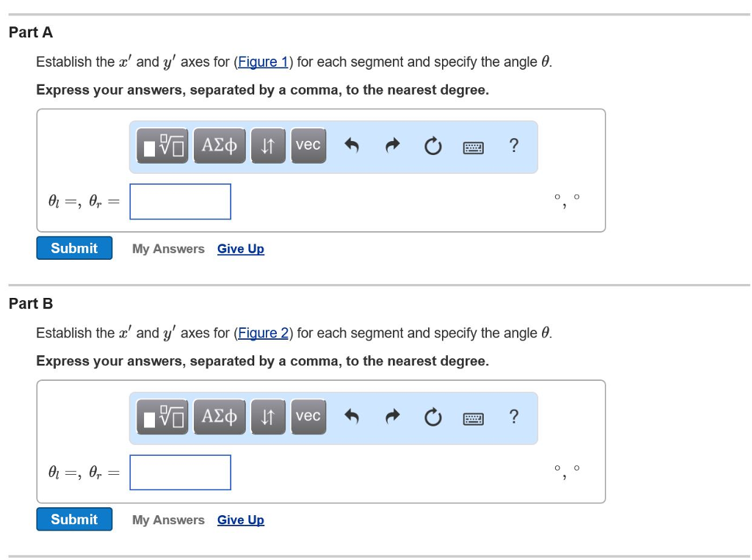Open Figure 1 from Part A
The image size is (752, 560).
[263, 62]
